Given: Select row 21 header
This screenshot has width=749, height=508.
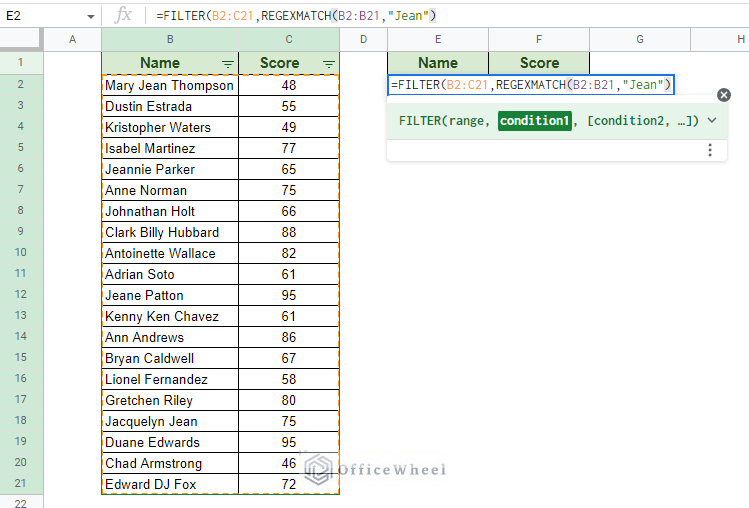Looking at the screenshot, I should pyautogui.click(x=21, y=483).
